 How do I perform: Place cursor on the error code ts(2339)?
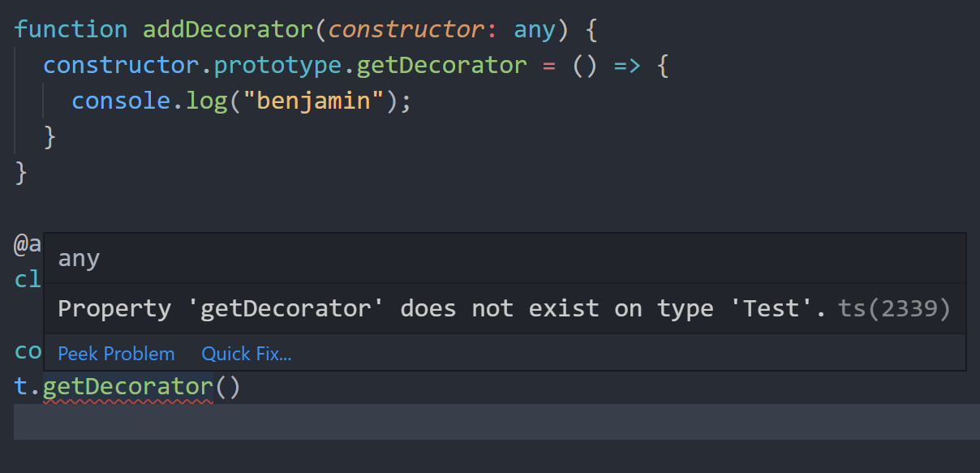pyautogui.click(x=895, y=309)
